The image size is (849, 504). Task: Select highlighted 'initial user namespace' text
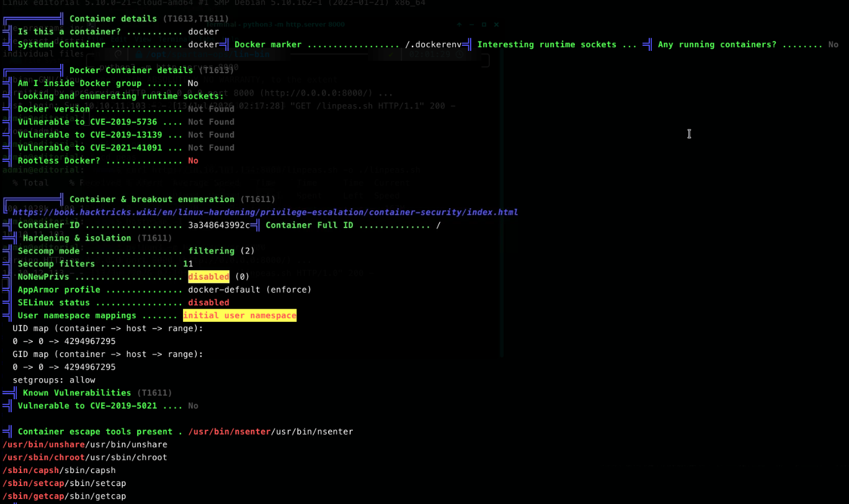tap(239, 316)
